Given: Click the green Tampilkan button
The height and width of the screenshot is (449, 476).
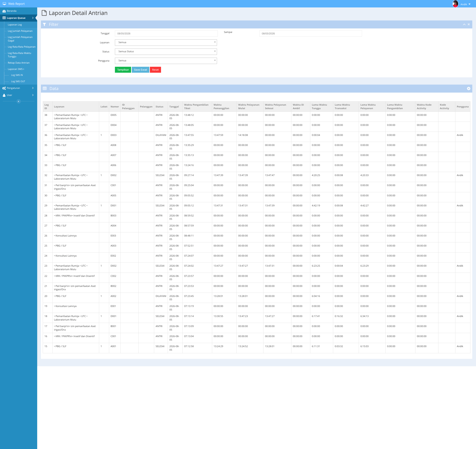Looking at the screenshot, I should click(123, 70).
